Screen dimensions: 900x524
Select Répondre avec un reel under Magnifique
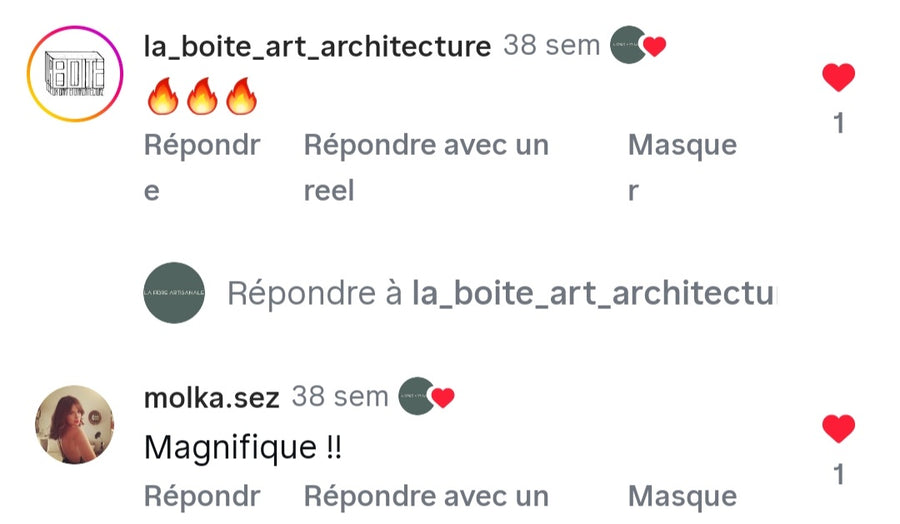426,496
